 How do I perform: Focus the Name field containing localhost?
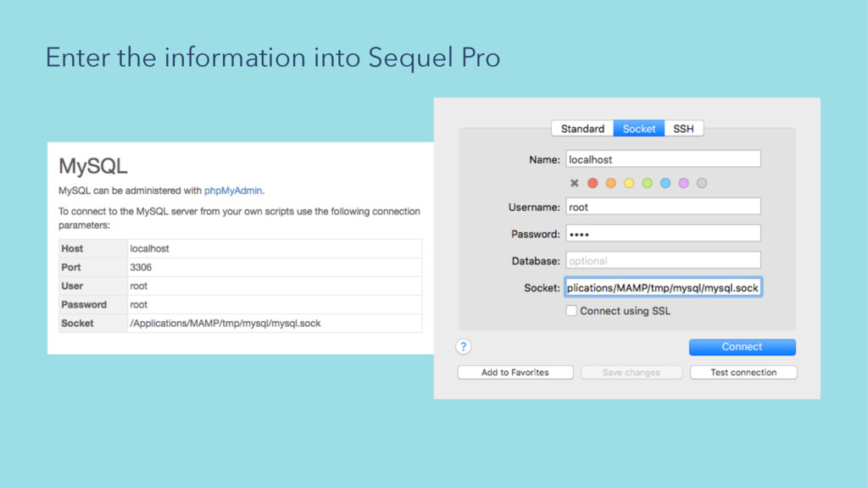(x=663, y=159)
